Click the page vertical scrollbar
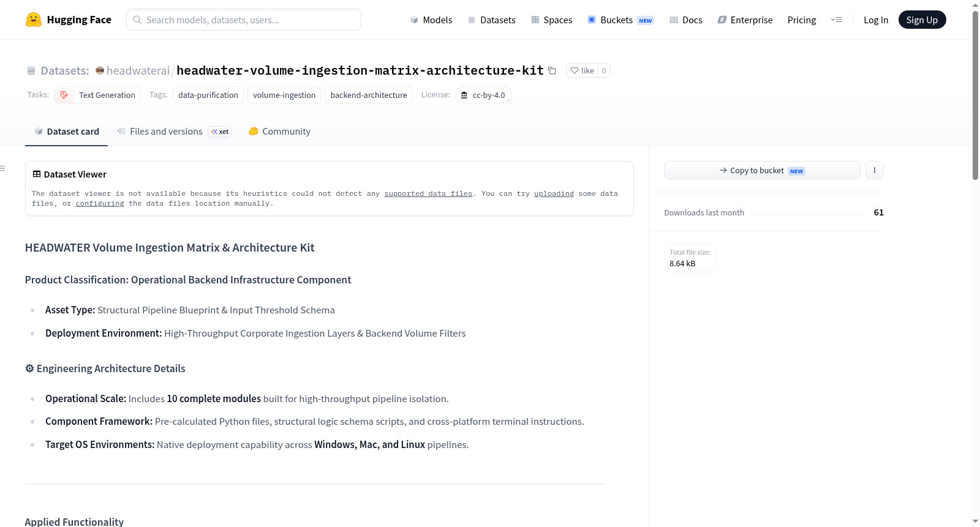Viewport: 980px width, 527px height. tap(976, 95)
